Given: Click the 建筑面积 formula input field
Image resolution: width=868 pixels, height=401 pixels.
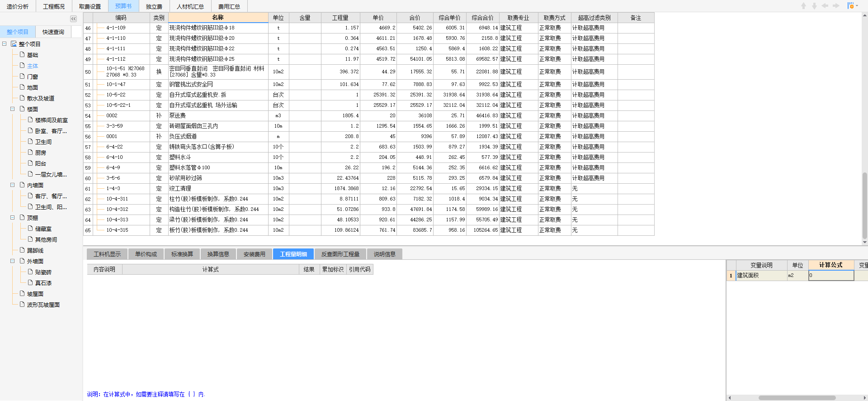Looking at the screenshot, I should pyautogui.click(x=831, y=275).
